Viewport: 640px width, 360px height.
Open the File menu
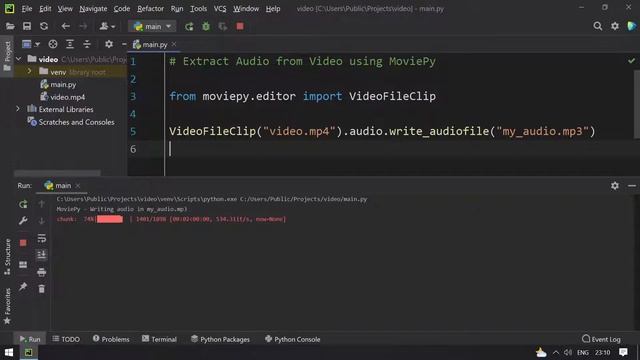pos(27,9)
